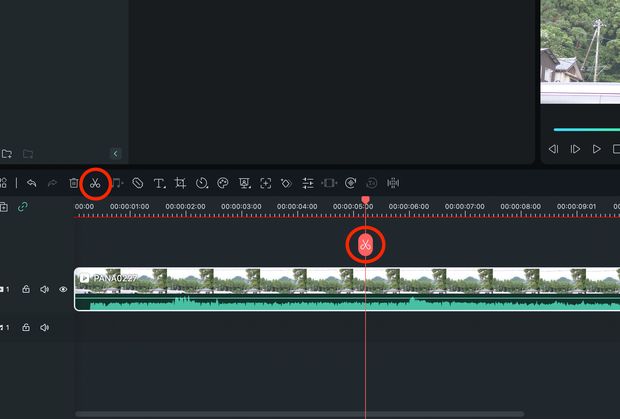Click the dimmed folder icon in the media panel
This screenshot has width=620, height=419.
pos(28,153)
